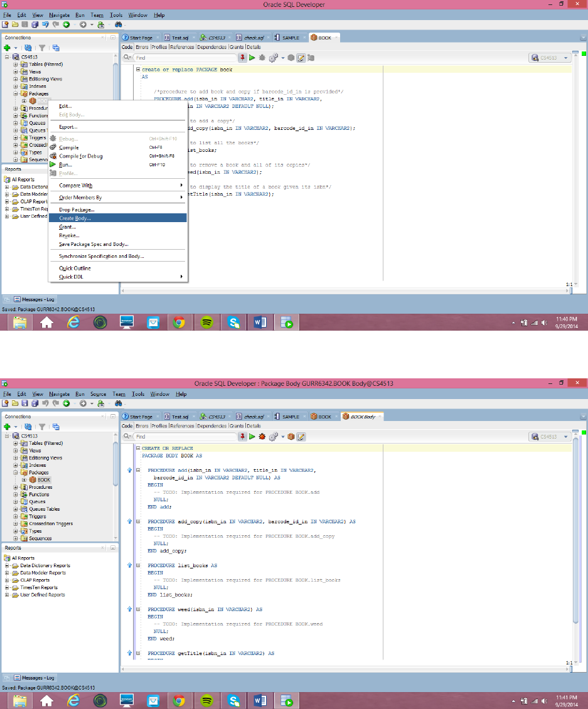The width and height of the screenshot is (588, 709).
Task: Select Quick Outline from the context menu
Action: click(x=117, y=268)
